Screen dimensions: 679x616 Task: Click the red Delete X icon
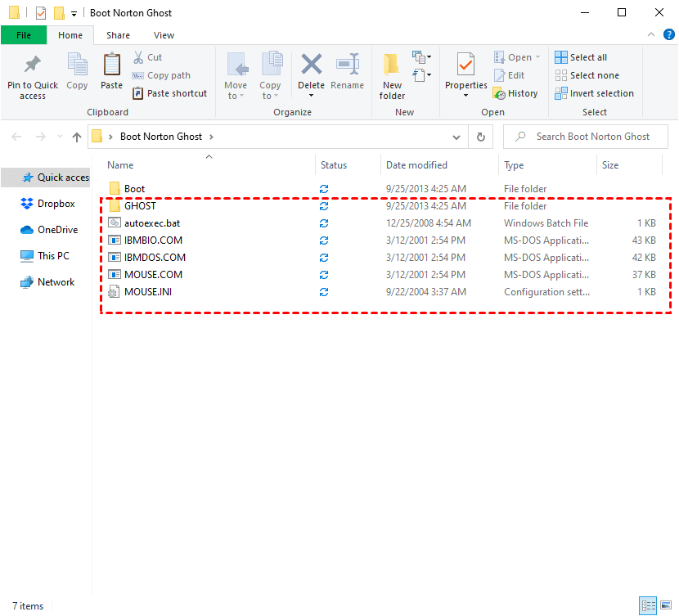[311, 65]
